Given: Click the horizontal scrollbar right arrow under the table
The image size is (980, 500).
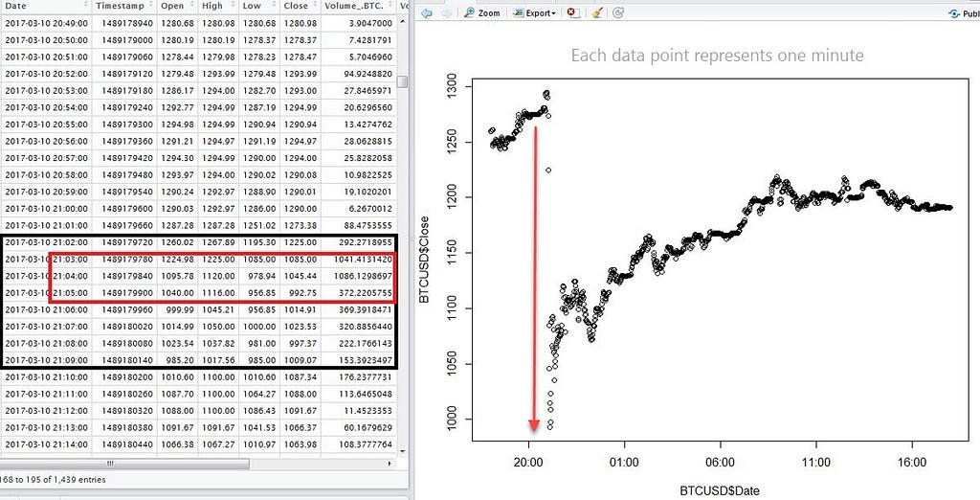Looking at the screenshot, I should (390, 464).
